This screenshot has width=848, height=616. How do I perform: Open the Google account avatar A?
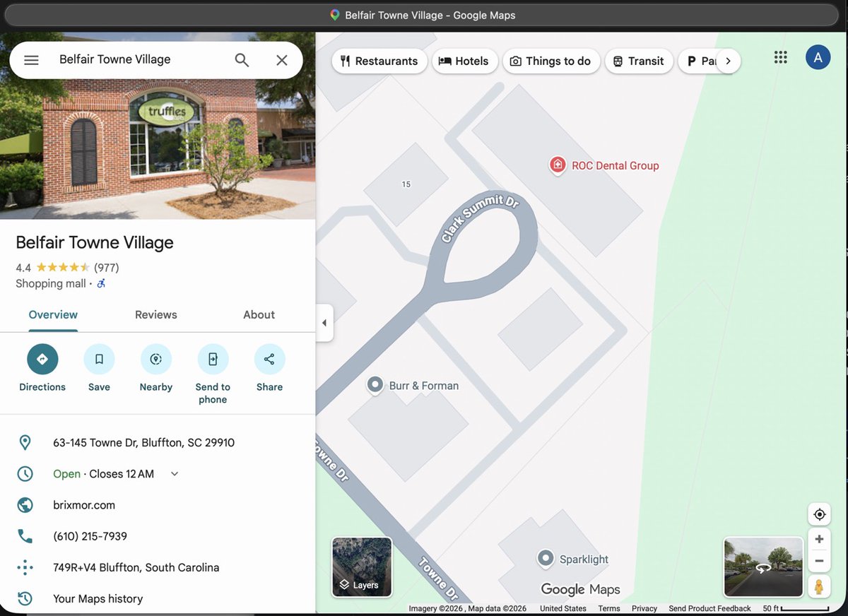pos(818,57)
